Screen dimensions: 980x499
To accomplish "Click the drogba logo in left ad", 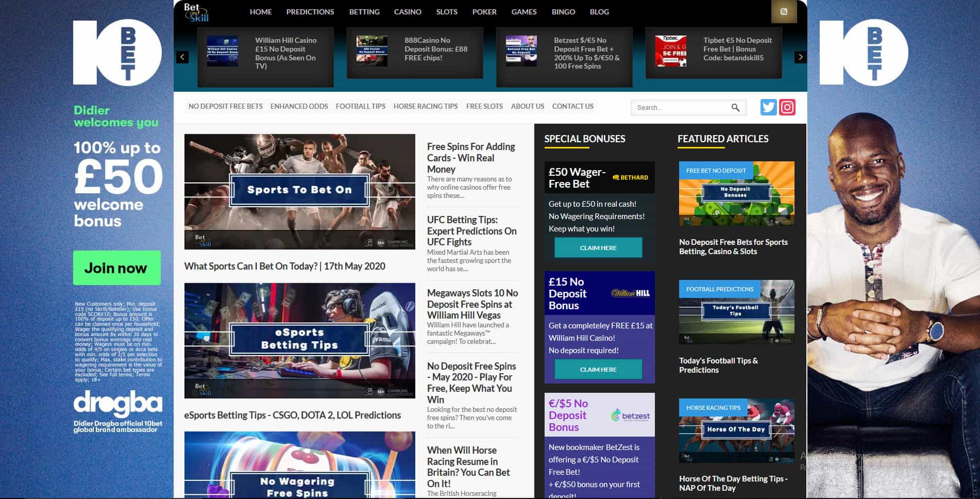I will point(118,405).
